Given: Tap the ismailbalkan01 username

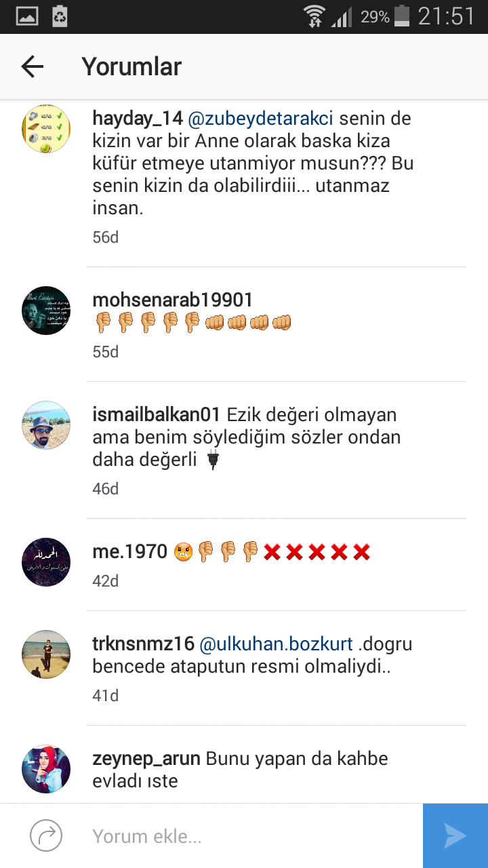Looking at the screenshot, I should point(157,414).
